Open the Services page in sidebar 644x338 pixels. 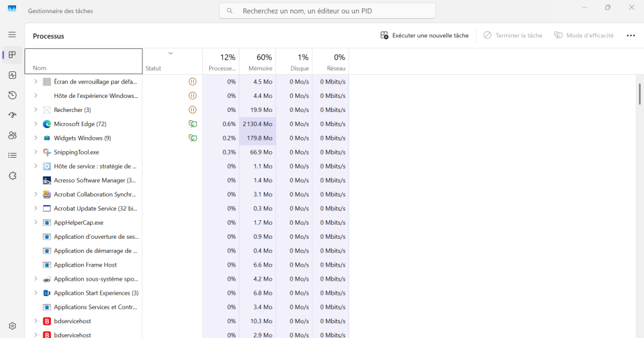[x=12, y=176]
